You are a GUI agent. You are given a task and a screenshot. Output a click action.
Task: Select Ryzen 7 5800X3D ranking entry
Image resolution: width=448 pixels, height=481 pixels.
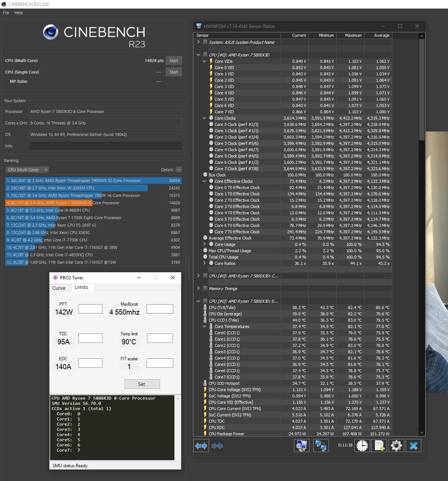[x=94, y=203]
